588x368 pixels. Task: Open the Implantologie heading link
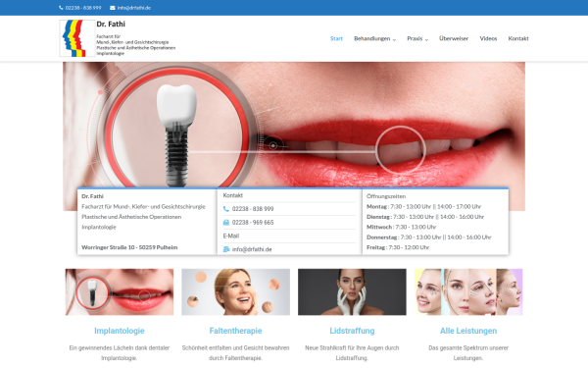120,331
